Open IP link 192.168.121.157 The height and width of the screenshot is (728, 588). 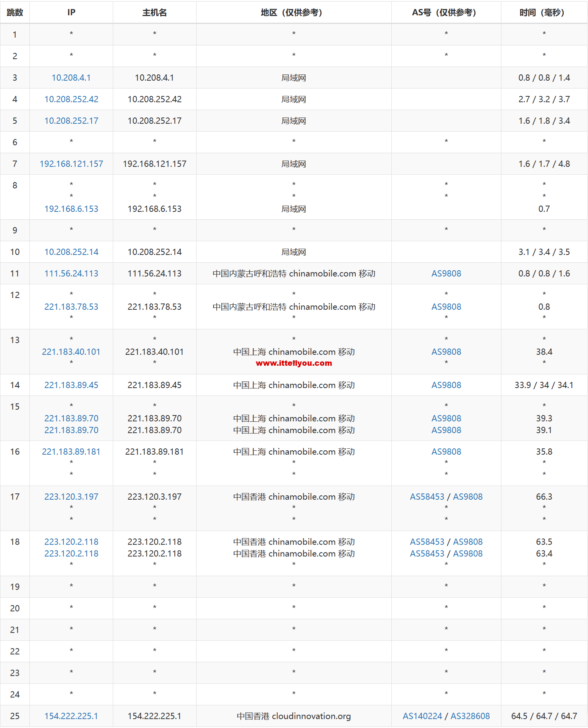[x=71, y=164]
